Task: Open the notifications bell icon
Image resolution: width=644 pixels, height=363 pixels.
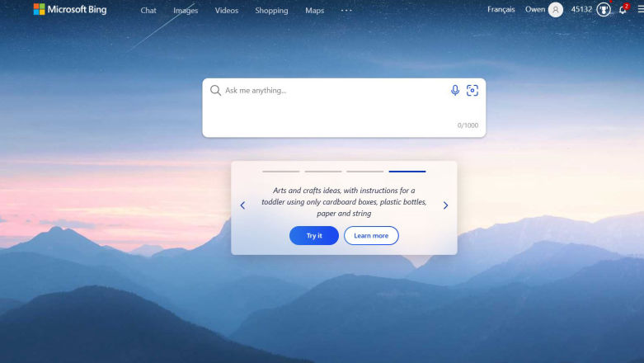Action: point(623,10)
